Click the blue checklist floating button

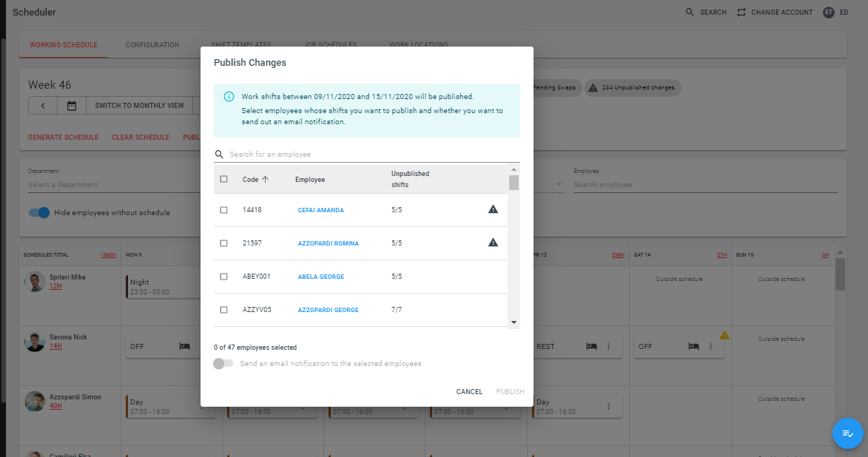847,433
